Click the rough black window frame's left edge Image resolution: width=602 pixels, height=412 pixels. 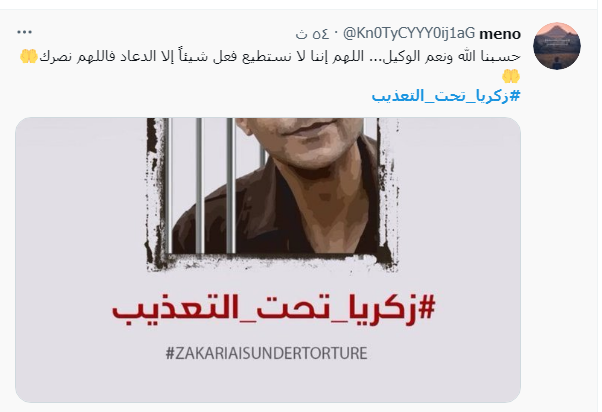(155, 192)
